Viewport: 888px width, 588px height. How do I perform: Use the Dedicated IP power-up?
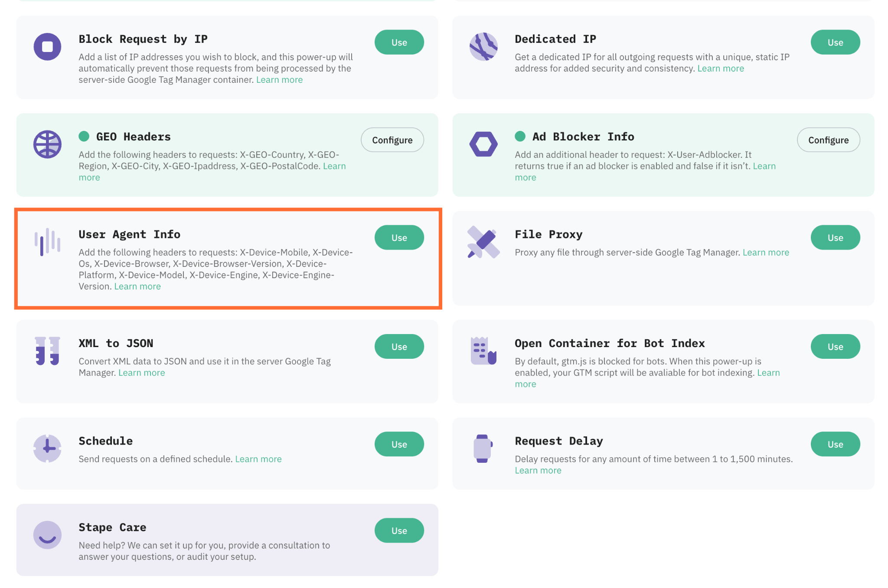pos(836,42)
